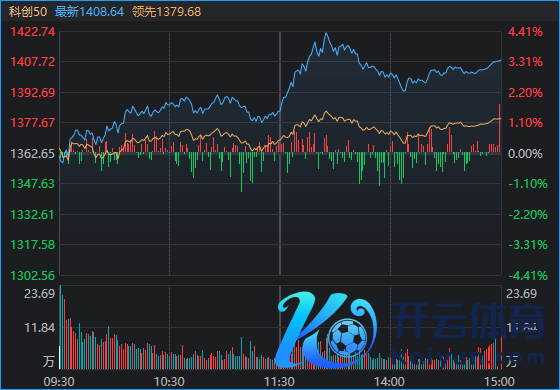Click the -2.20% percent label
The width and height of the screenshot is (560, 390).
(528, 215)
